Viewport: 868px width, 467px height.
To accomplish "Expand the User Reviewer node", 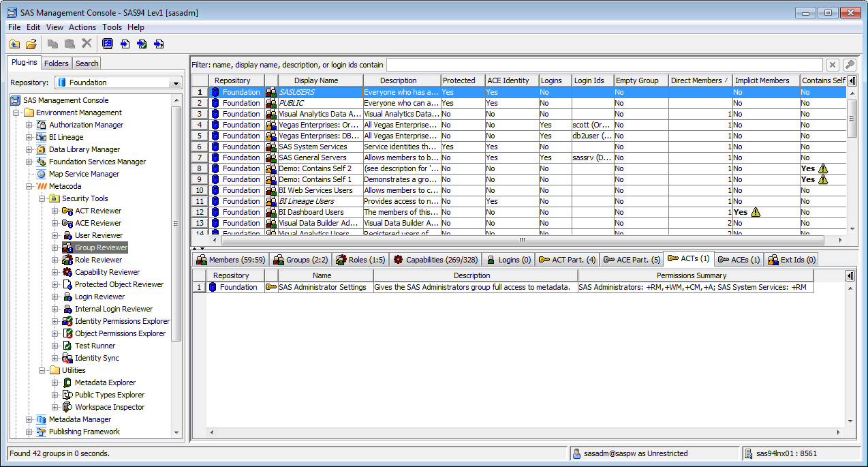I will pos(55,235).
